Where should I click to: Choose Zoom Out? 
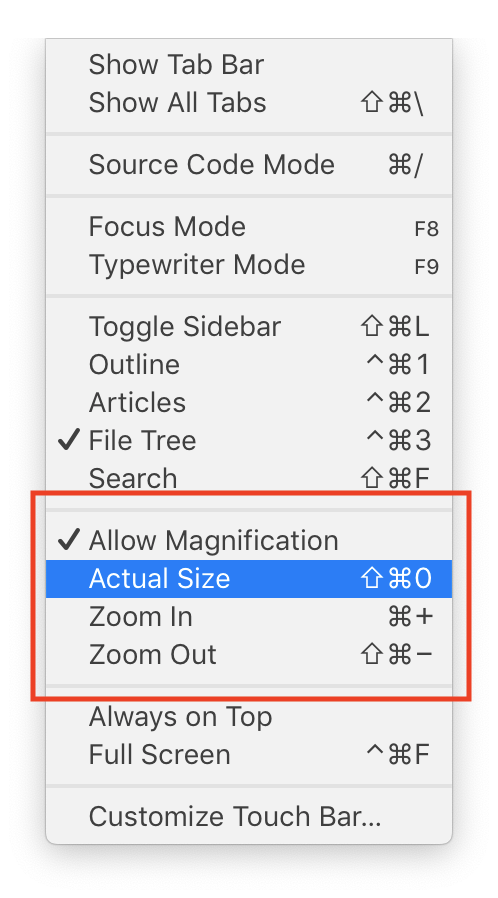[x=248, y=655]
